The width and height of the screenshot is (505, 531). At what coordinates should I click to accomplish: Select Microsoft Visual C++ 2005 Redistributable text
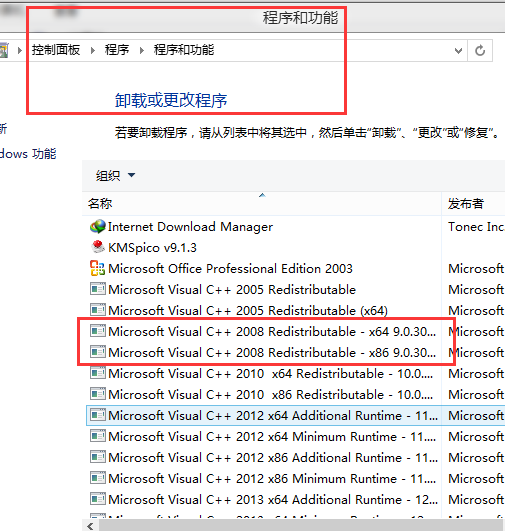point(232,290)
